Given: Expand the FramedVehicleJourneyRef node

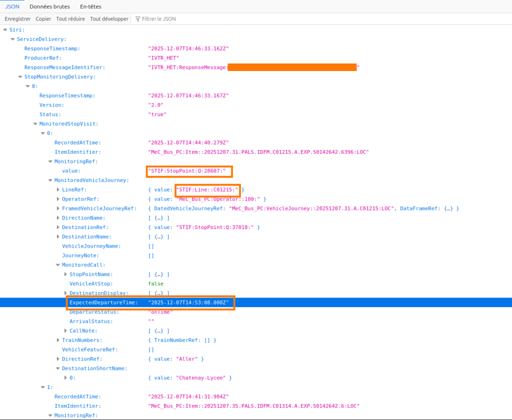Looking at the screenshot, I should coord(57,208).
